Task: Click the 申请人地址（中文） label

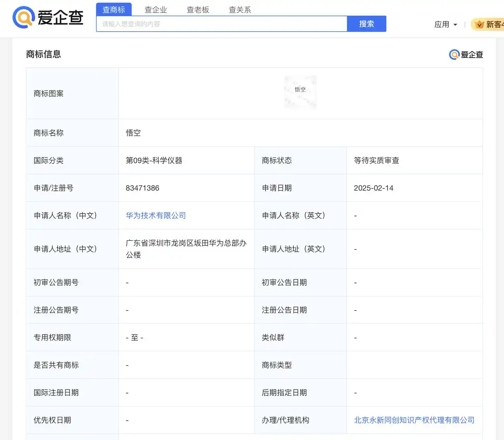Action: click(66, 249)
